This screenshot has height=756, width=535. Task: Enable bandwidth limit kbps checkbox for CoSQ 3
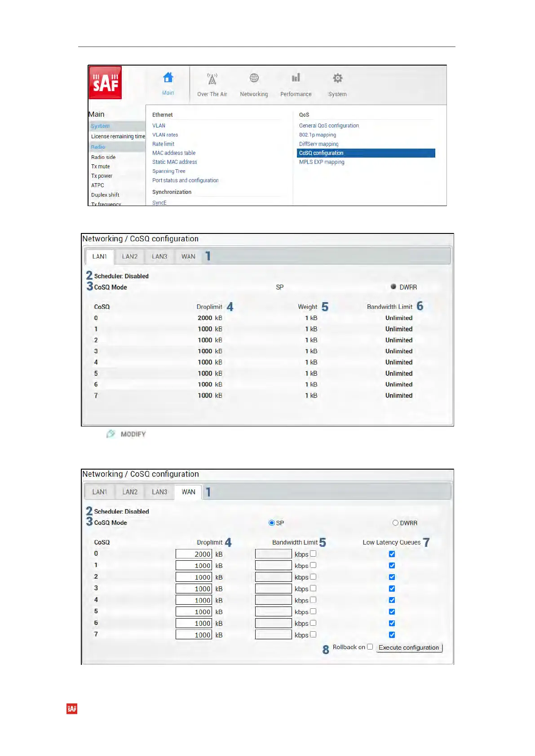tap(313, 588)
